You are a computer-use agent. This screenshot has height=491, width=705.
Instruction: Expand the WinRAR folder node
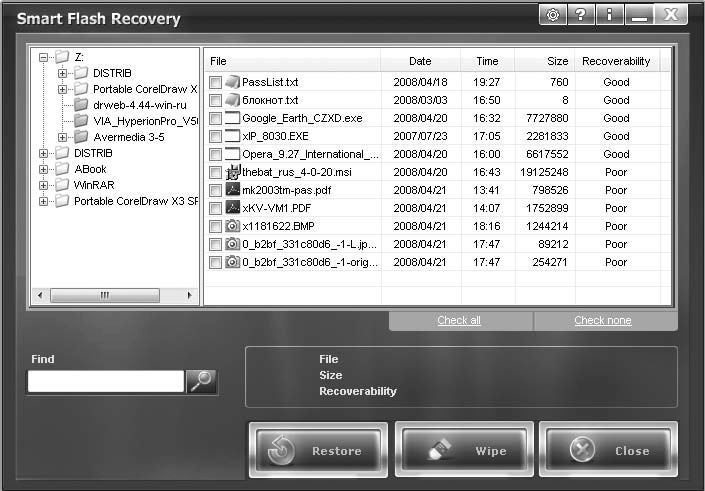click(43, 185)
